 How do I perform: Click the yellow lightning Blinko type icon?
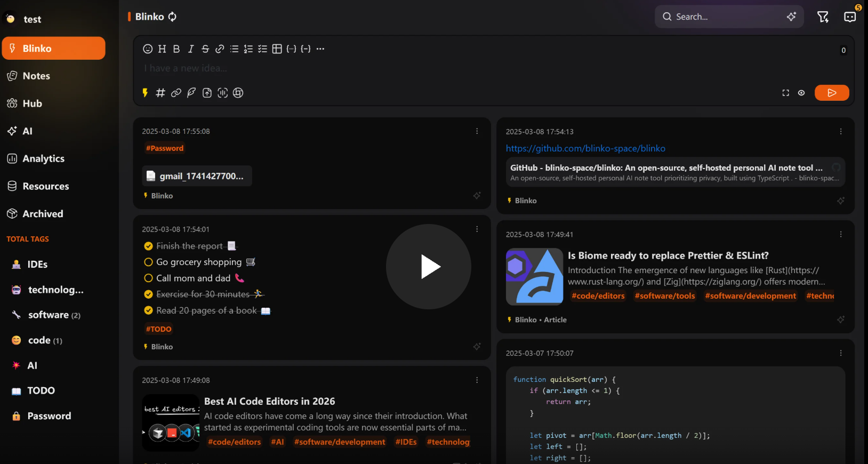[145, 93]
